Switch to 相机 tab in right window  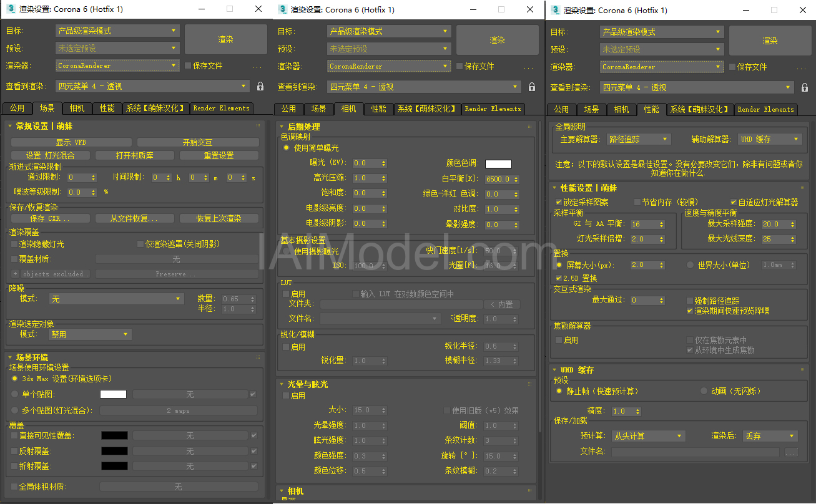pos(621,110)
